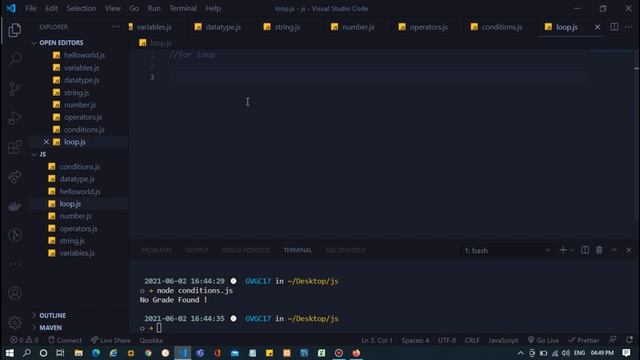Open Explorer Views and More Actions ellipsis
This screenshot has height=360, width=640.
point(116,27)
